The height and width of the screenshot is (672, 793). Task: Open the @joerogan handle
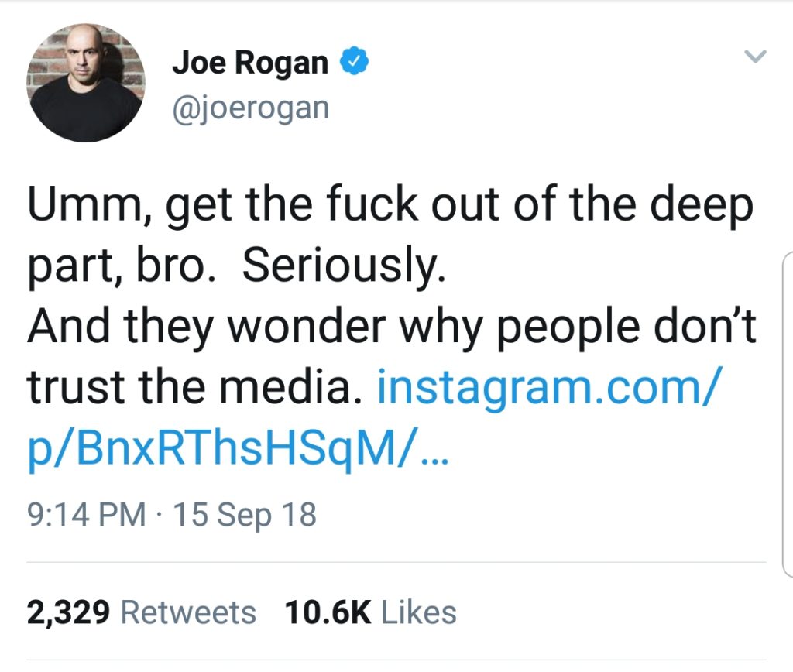coord(252,108)
